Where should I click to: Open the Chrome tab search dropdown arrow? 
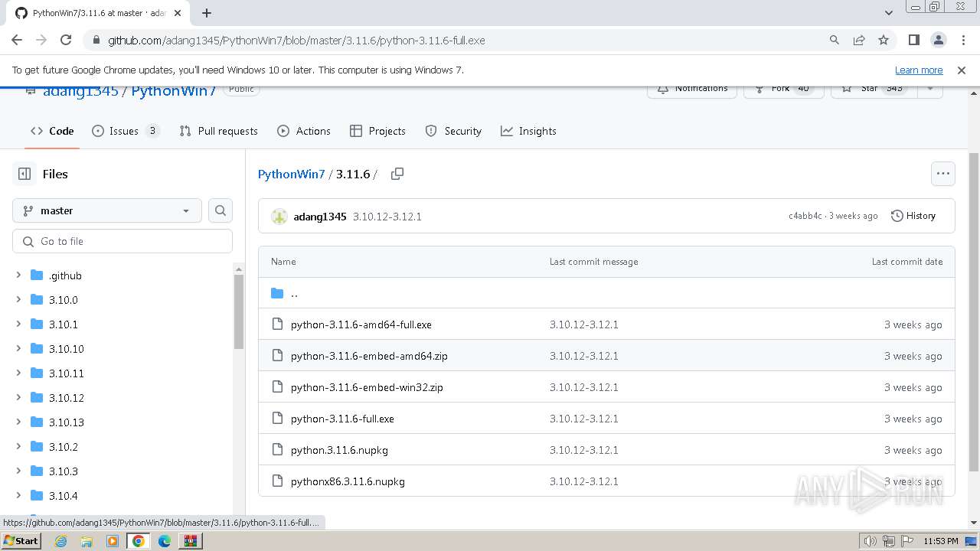point(889,13)
